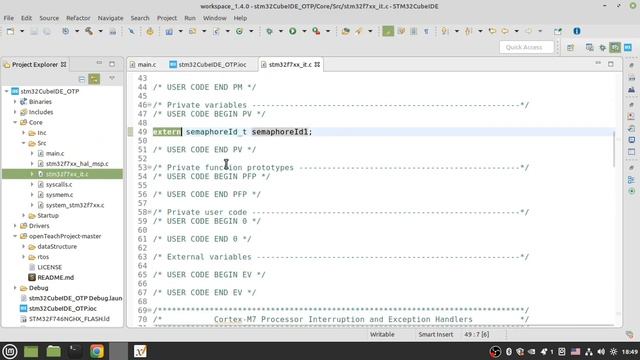Toggle Block Selection Mode toolbar icon
The height and width of the screenshot is (360, 640).
click(413, 31)
